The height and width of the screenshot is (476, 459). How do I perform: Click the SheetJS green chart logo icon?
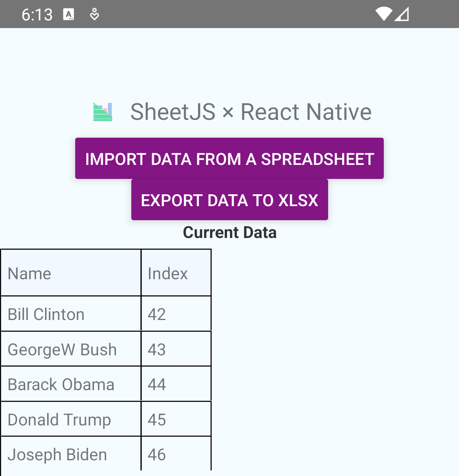(x=102, y=112)
